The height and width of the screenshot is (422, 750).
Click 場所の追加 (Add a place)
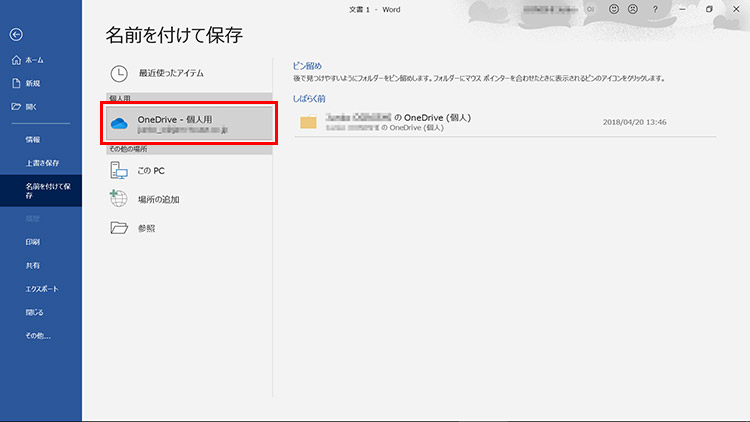pyautogui.click(x=158, y=199)
